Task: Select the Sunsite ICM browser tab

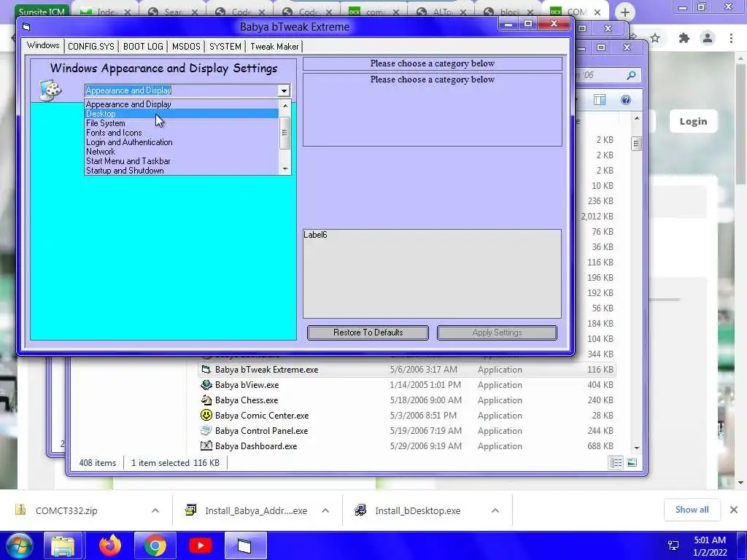Action: click(42, 12)
